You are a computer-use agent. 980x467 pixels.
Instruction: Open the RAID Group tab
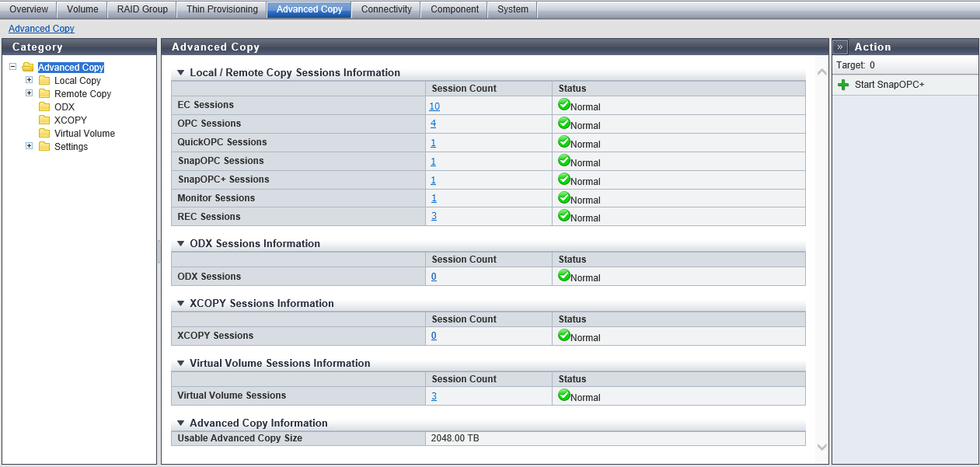[142, 9]
